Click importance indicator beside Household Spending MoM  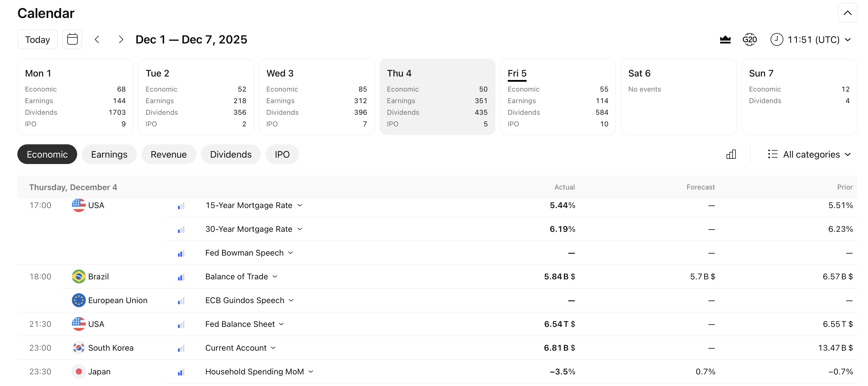[x=181, y=372]
